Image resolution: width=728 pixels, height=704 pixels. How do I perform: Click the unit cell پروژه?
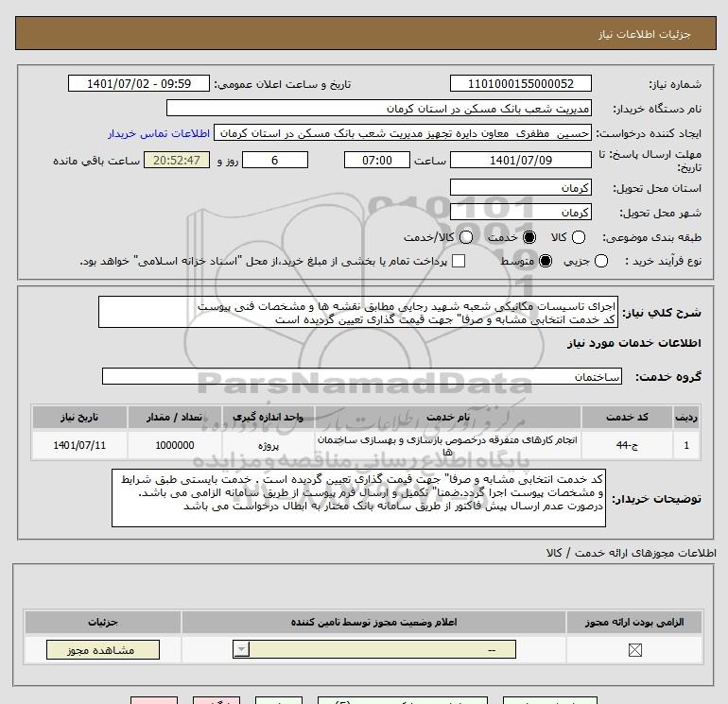(269, 445)
